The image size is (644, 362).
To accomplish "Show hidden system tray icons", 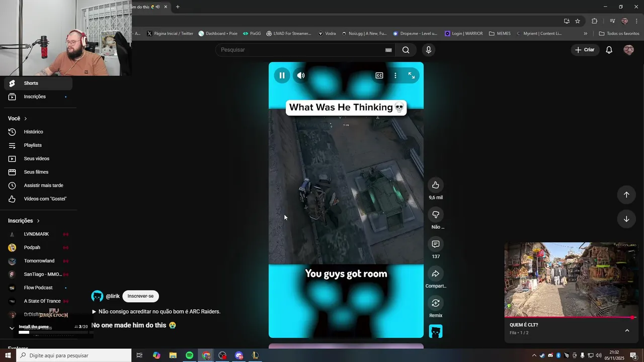I will click(x=534, y=355).
